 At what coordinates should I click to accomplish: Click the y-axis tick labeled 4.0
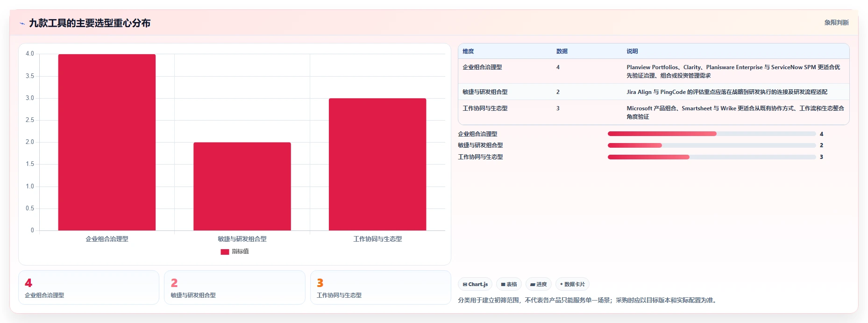click(x=30, y=54)
